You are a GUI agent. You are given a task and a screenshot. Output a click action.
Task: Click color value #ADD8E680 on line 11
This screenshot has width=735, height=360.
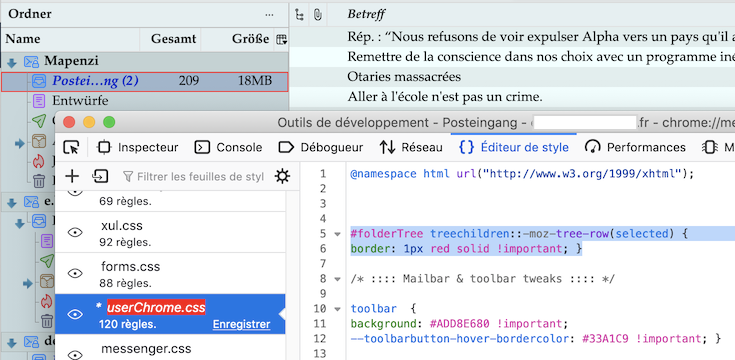pos(459,324)
